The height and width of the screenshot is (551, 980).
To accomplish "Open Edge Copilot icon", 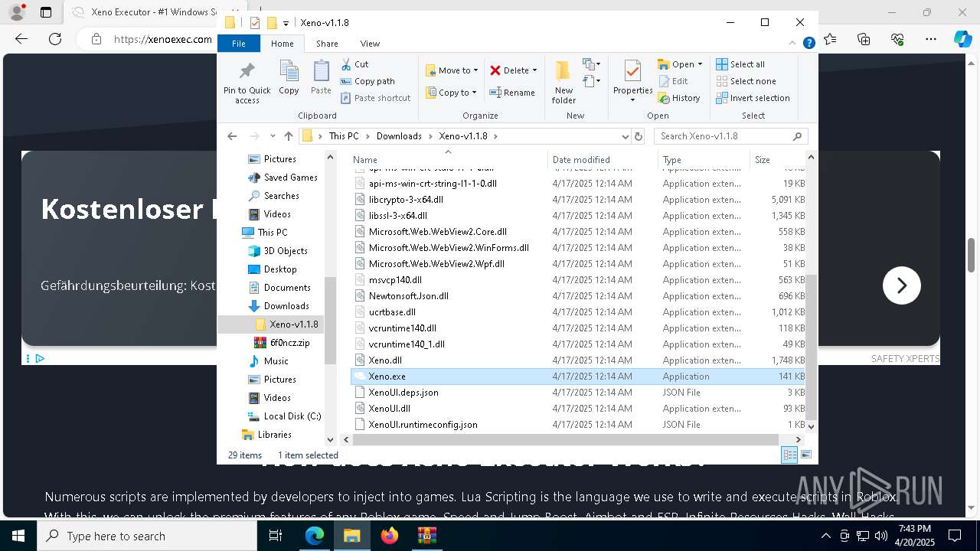I will tap(962, 39).
